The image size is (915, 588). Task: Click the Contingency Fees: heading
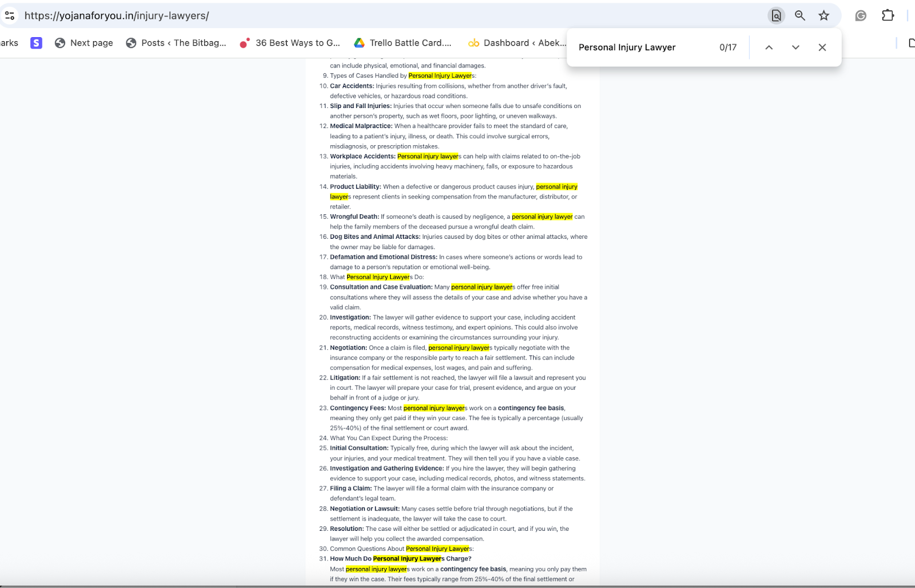(358, 408)
